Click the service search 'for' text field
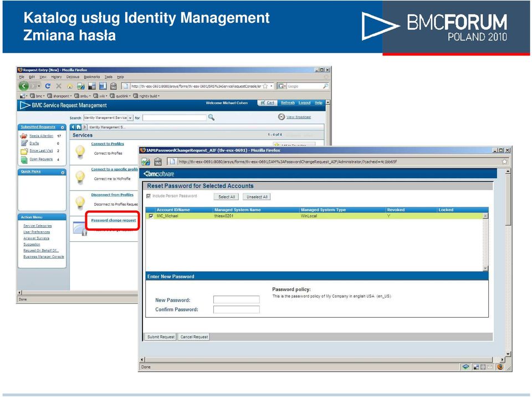This screenshot has width=532, height=397. click(x=175, y=118)
